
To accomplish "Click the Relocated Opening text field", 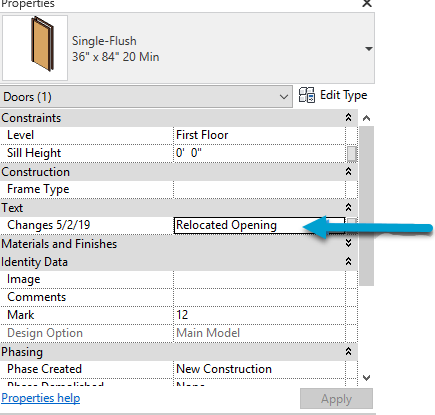I will pyautogui.click(x=259, y=225).
